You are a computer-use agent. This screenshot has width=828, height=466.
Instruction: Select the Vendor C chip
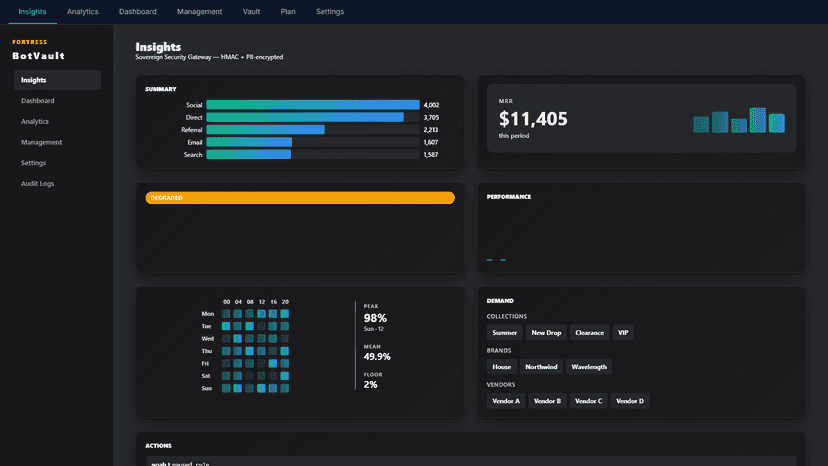pos(588,401)
